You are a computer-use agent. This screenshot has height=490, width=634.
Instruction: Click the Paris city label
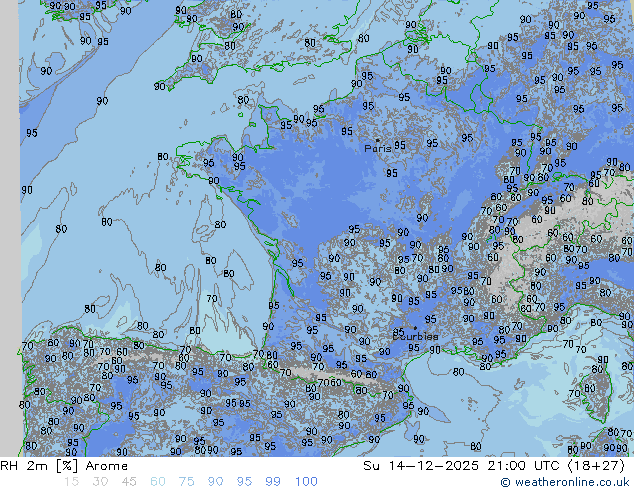click(378, 148)
